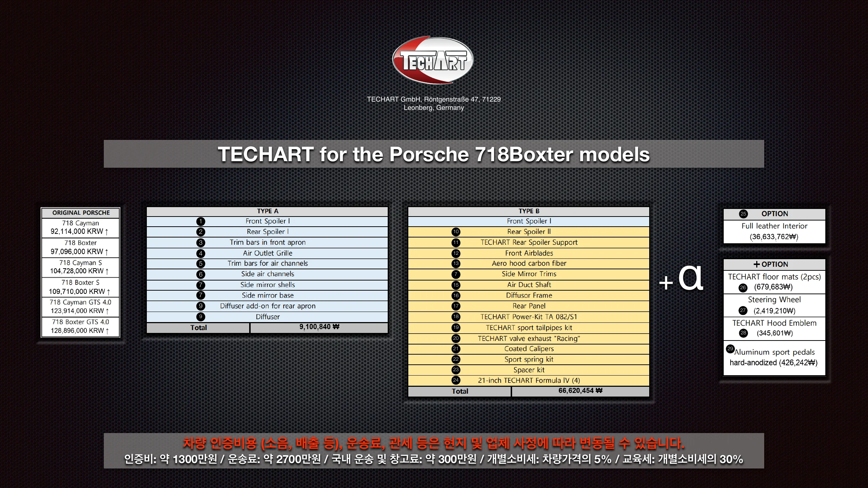Tap circle 27 under Steering Wheel
868x488 pixels.
click(x=743, y=311)
